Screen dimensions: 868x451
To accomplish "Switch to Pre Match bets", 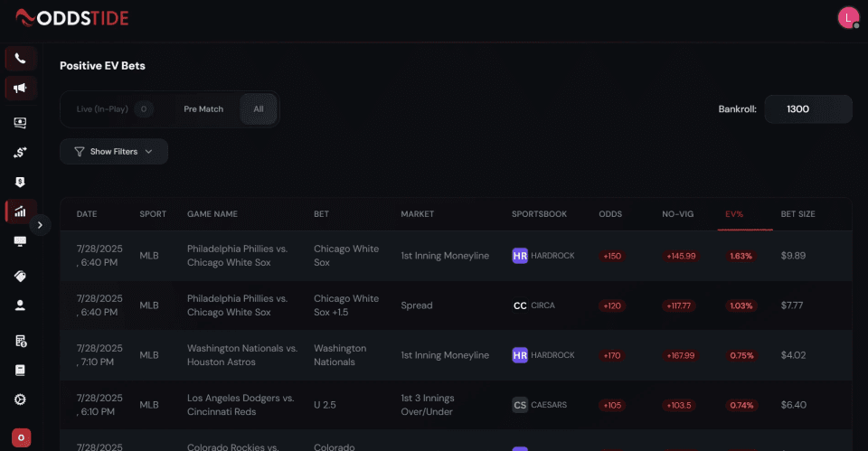I will pos(203,109).
